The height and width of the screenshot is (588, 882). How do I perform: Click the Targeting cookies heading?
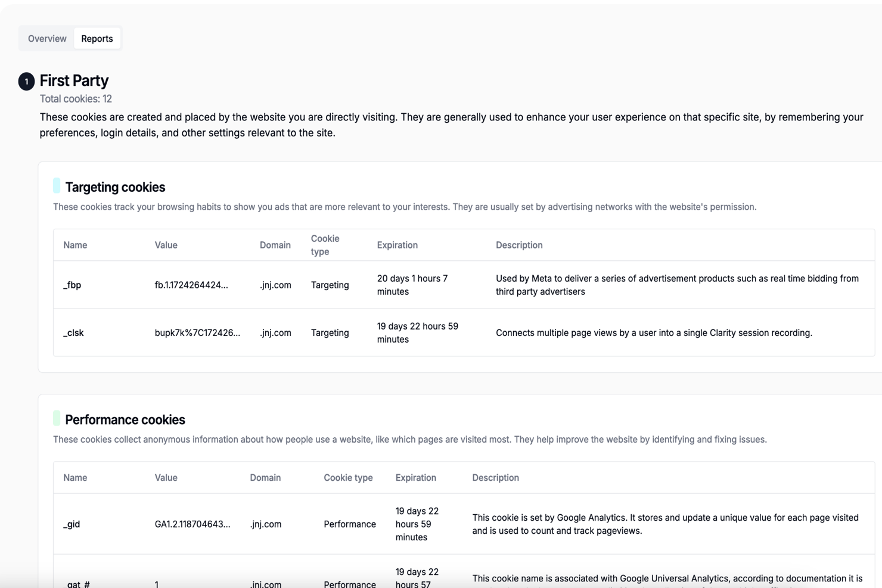[115, 187]
